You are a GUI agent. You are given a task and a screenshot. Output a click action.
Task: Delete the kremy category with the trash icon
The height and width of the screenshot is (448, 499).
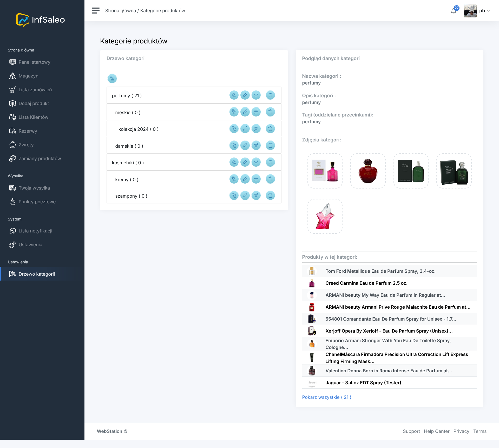pyautogui.click(x=270, y=179)
